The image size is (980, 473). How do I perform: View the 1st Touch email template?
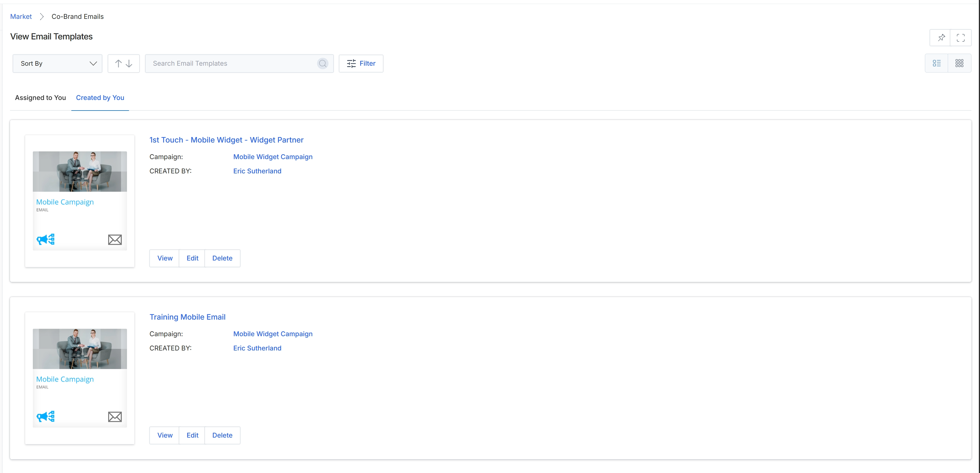point(165,258)
